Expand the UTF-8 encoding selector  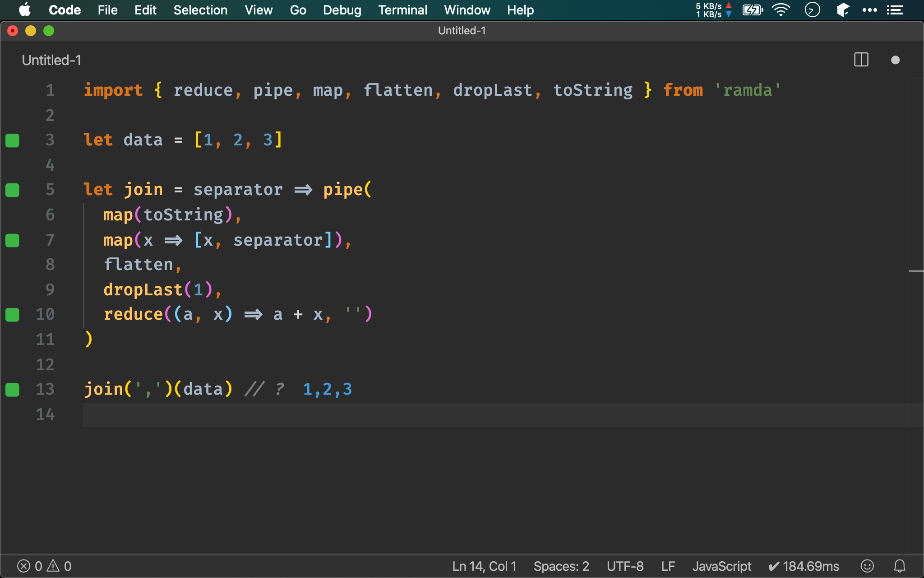click(x=625, y=565)
